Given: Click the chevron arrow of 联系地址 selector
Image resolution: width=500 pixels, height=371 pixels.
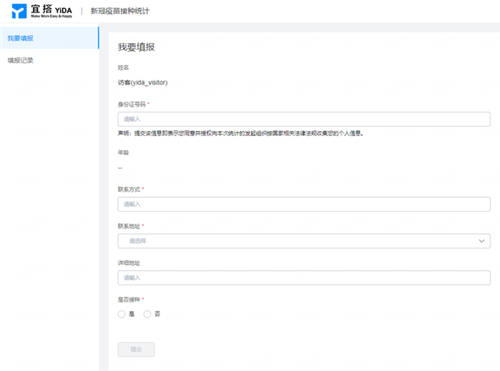Looking at the screenshot, I should [481, 241].
